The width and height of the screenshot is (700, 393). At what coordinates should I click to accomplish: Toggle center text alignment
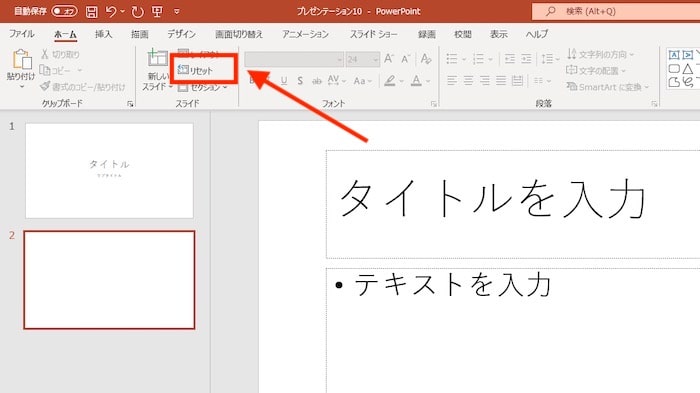pos(468,81)
